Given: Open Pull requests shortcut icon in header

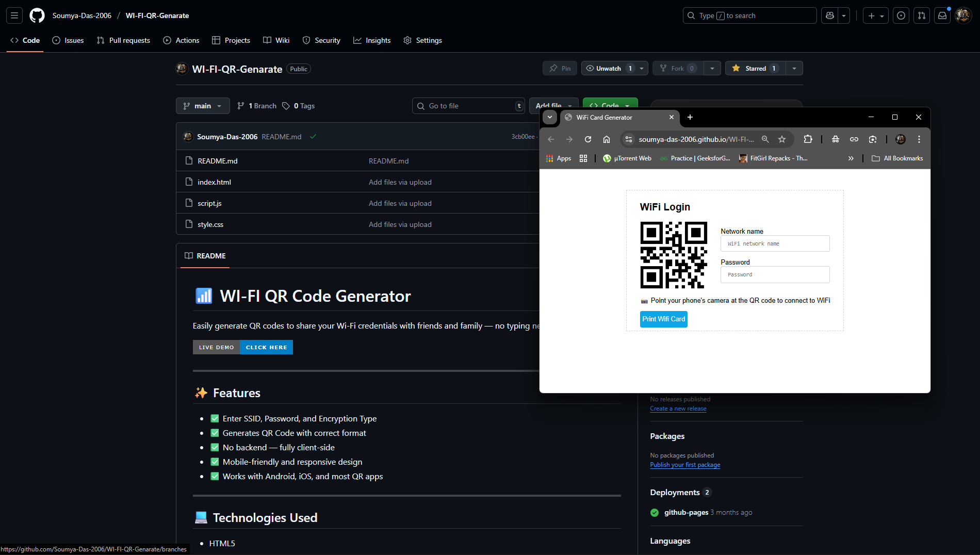Looking at the screenshot, I should tap(922, 15).
